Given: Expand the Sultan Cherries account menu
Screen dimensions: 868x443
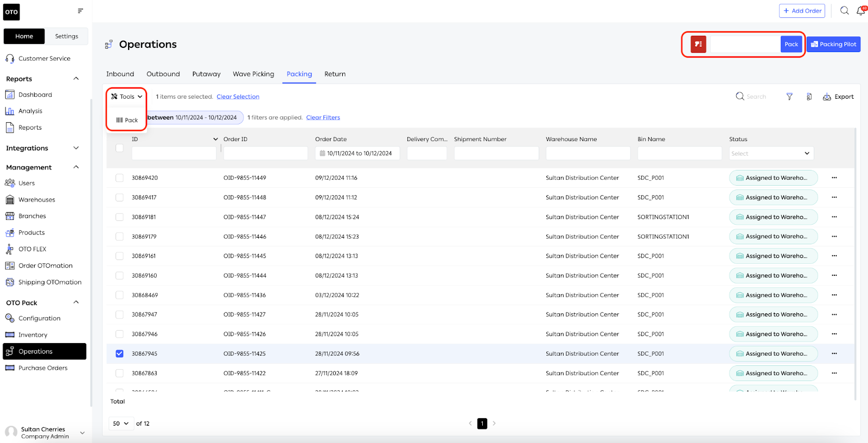Looking at the screenshot, I should click(82, 433).
